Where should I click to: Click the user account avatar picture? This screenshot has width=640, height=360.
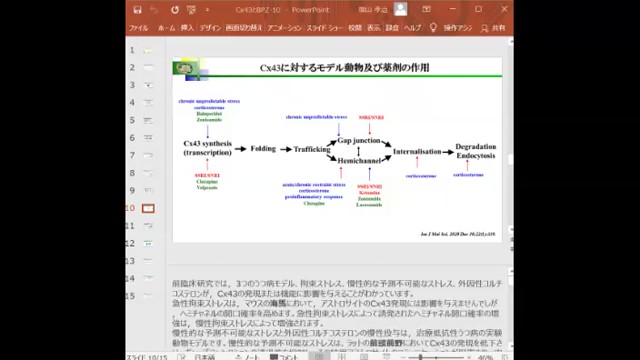click(400, 9)
